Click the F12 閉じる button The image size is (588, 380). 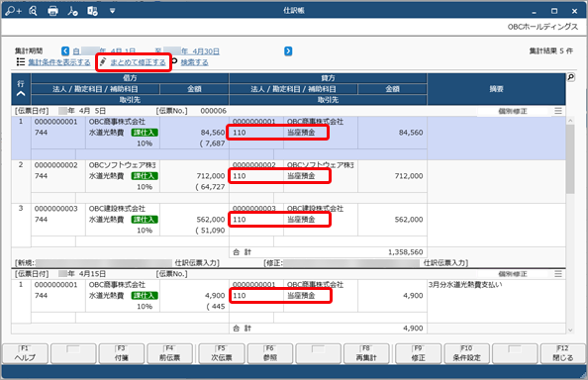563,353
